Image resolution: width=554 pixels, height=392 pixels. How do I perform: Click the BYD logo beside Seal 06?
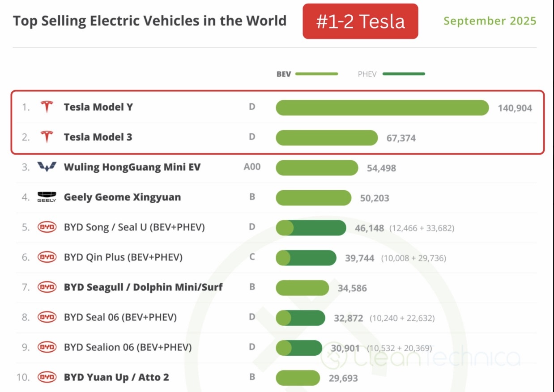pos(47,317)
